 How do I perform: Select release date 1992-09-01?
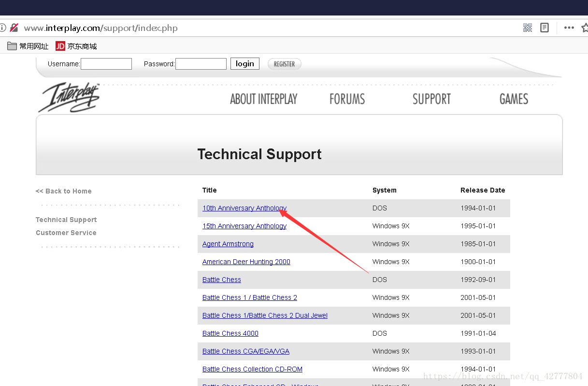[478, 280]
